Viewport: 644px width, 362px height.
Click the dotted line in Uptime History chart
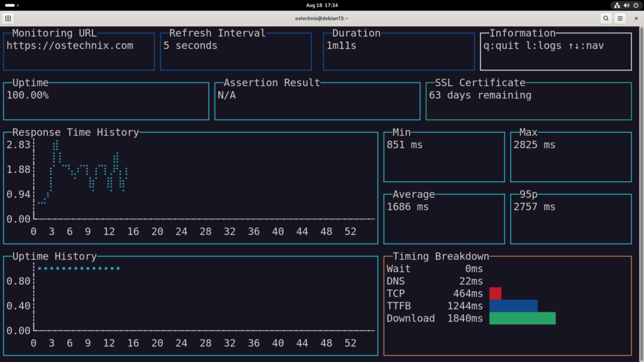point(79,268)
